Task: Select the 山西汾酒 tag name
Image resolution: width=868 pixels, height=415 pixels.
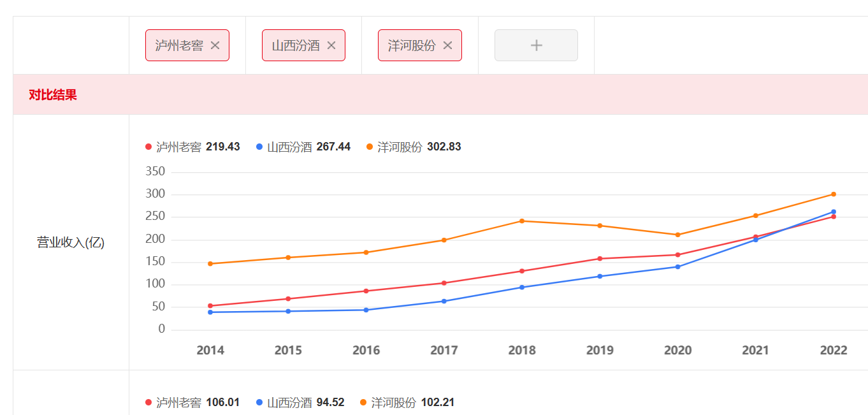Action: tap(296, 45)
